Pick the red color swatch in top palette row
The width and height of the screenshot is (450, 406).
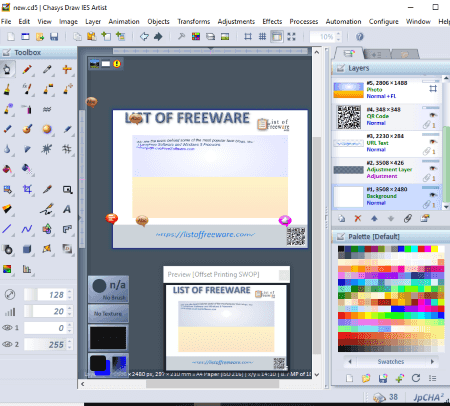coord(421,249)
